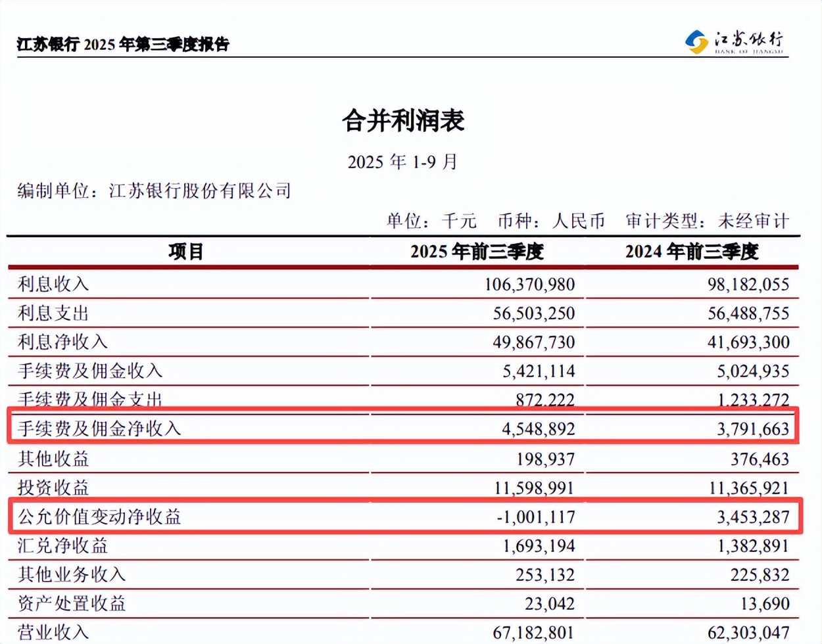Click the 币种：人民币 label
The width and height of the screenshot is (822, 644).
(551, 221)
